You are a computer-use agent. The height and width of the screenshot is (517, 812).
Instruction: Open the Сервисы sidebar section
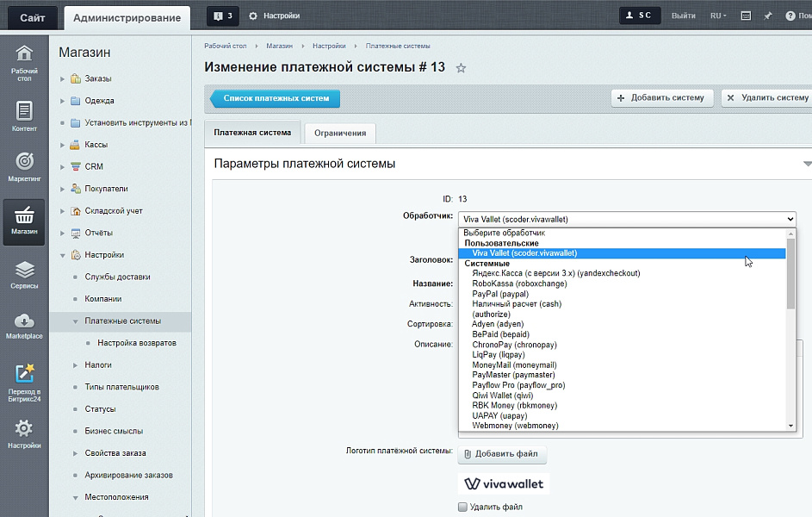24,275
